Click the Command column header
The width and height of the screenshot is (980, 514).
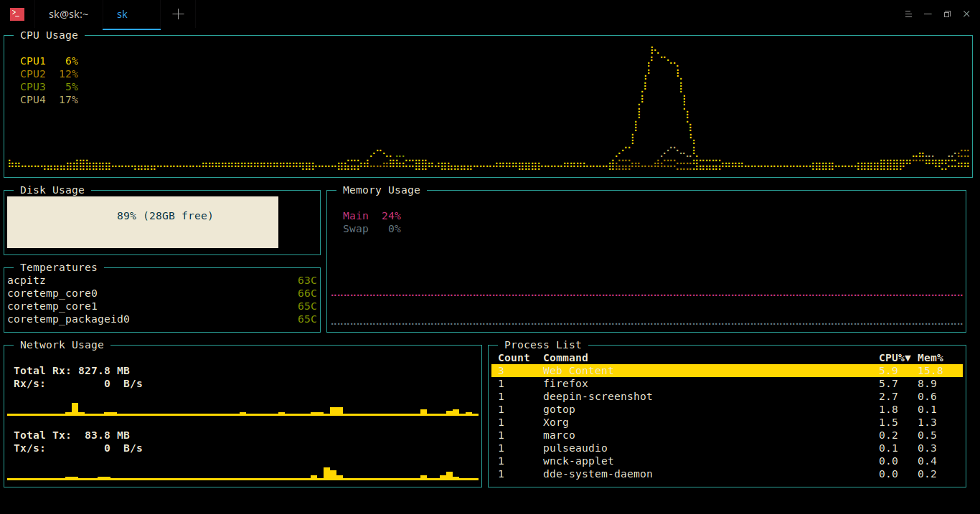(565, 358)
